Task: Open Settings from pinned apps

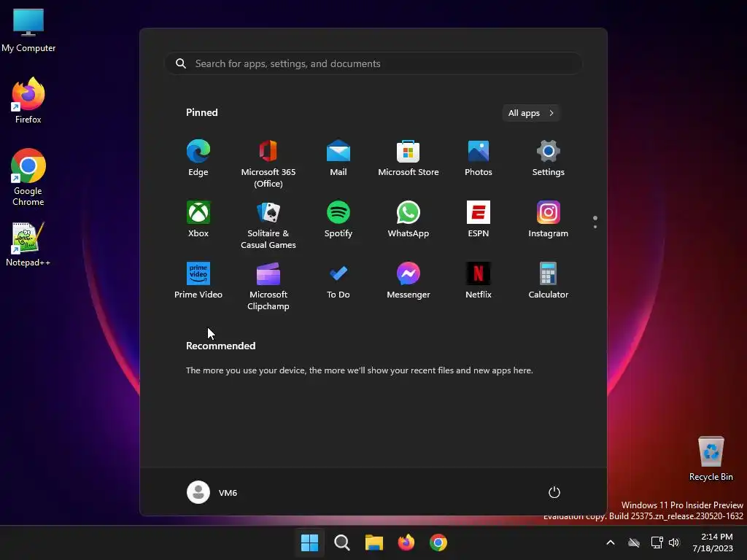Action: [x=549, y=158]
